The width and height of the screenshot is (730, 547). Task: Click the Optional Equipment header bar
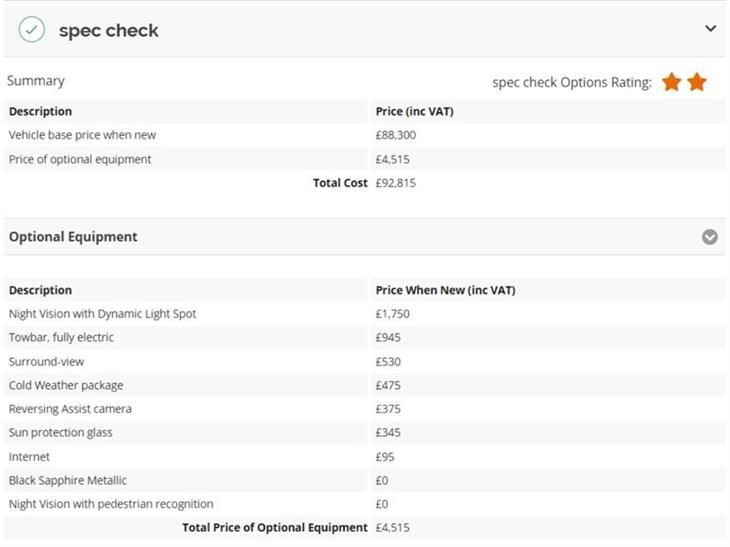click(365, 237)
